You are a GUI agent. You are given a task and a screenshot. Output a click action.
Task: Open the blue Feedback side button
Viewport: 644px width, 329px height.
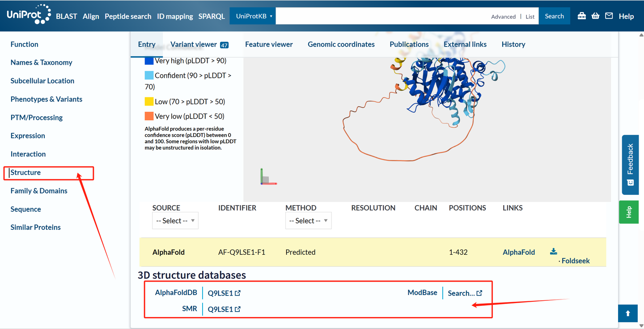click(630, 165)
